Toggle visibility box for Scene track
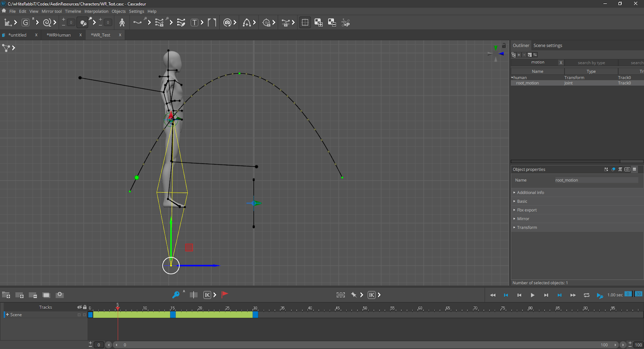 click(x=79, y=315)
